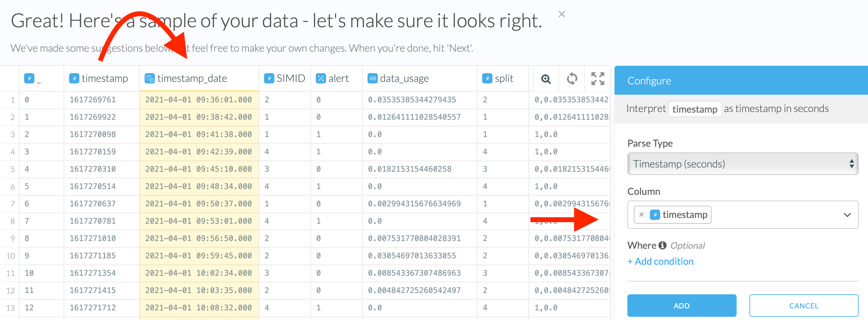Click the first timestamp_date cell value
The image size is (868, 320).
click(198, 99)
